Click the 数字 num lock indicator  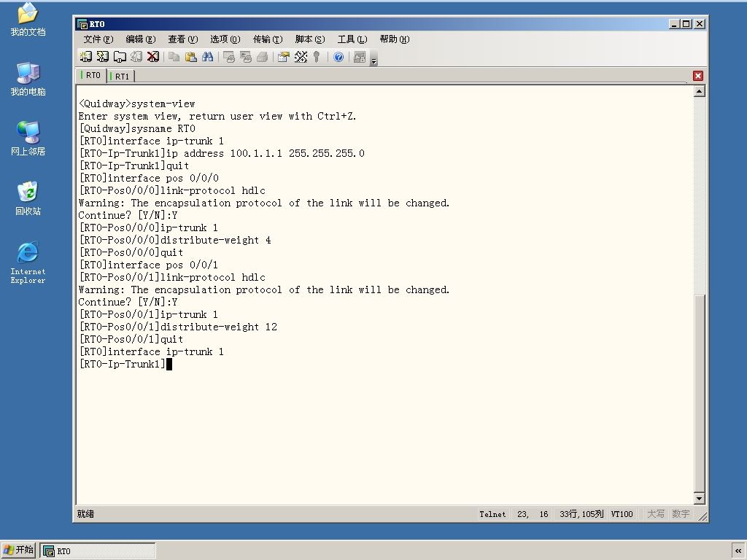(681, 514)
